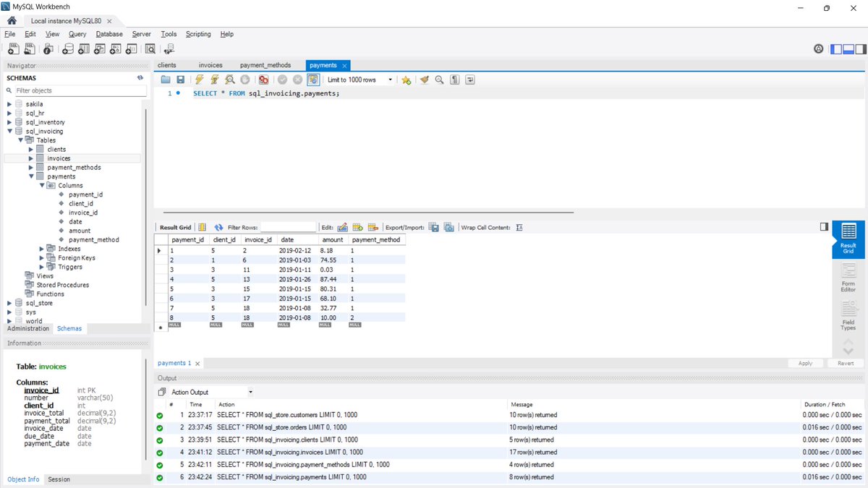The image size is (868, 488).
Task: Toggle the left sidebar panel visibility
Action: pos(836,48)
